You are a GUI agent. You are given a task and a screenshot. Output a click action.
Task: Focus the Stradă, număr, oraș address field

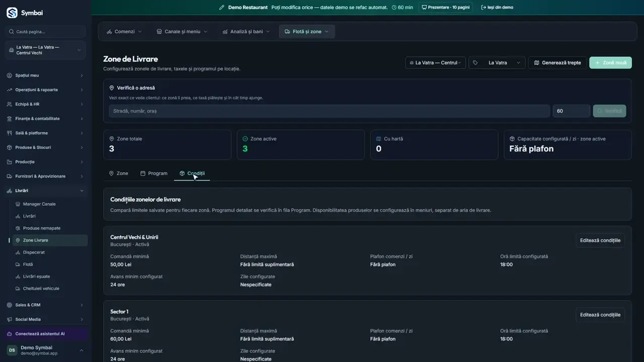click(x=329, y=111)
